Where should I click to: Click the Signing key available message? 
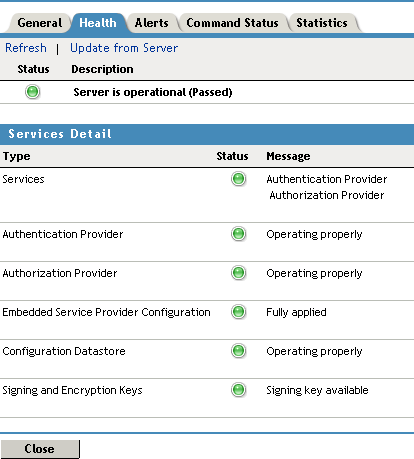(x=317, y=390)
